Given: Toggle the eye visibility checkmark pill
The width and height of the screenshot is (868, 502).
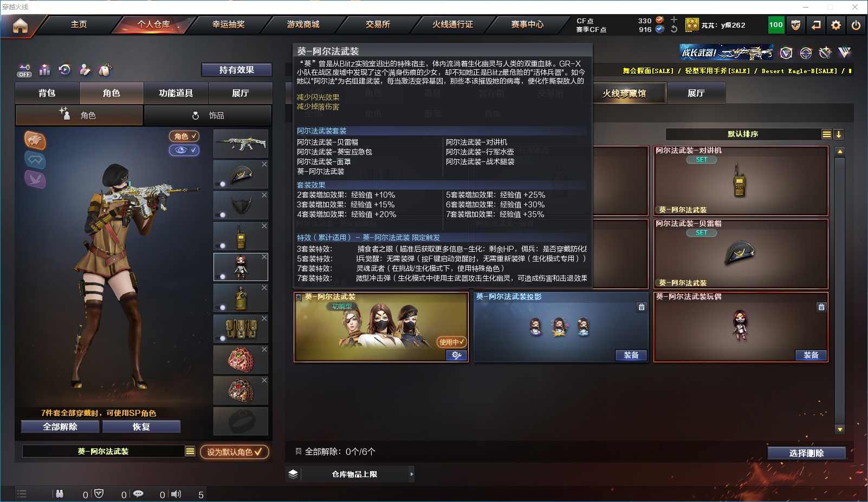Looking at the screenshot, I should [x=185, y=150].
